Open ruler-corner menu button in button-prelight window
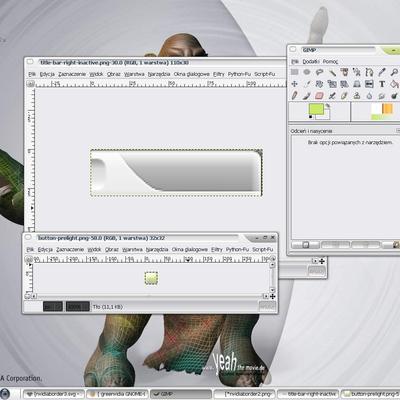The image size is (400, 400). point(28,259)
